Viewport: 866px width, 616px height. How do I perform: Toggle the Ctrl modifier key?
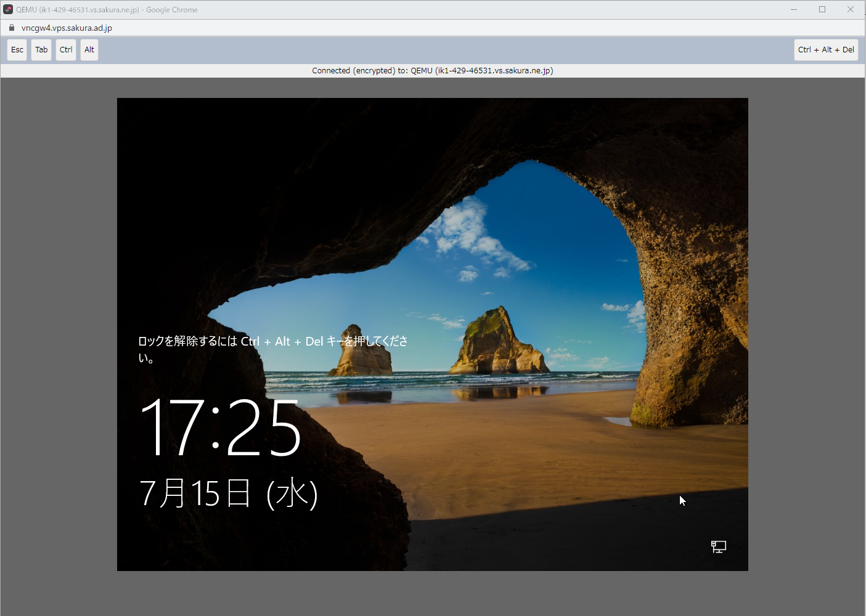(x=66, y=50)
